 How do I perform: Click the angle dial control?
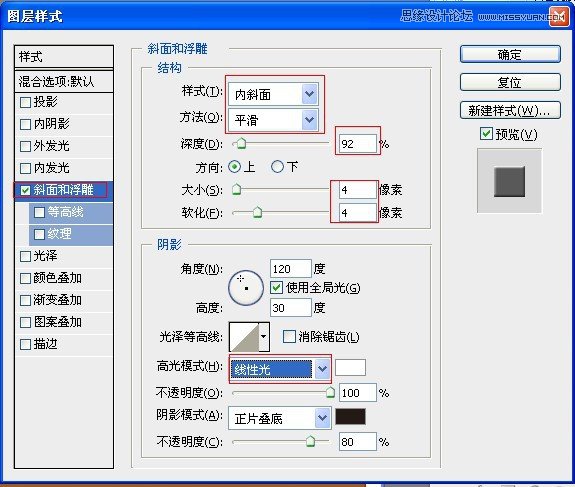[x=246, y=288]
